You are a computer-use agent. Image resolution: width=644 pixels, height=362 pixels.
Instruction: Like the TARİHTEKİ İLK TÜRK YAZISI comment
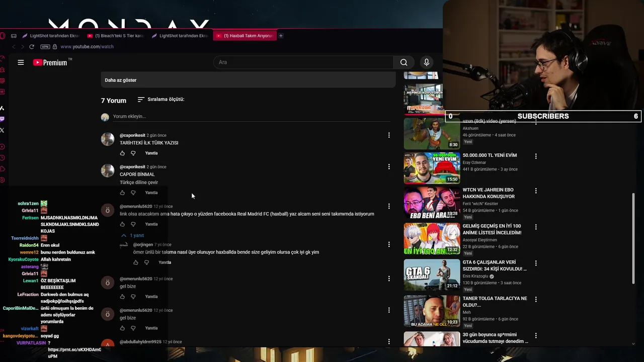[122, 153]
